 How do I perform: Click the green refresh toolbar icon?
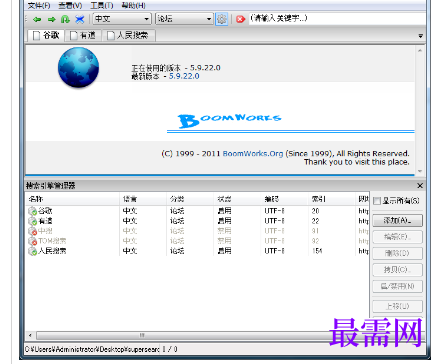pyautogui.click(x=65, y=19)
